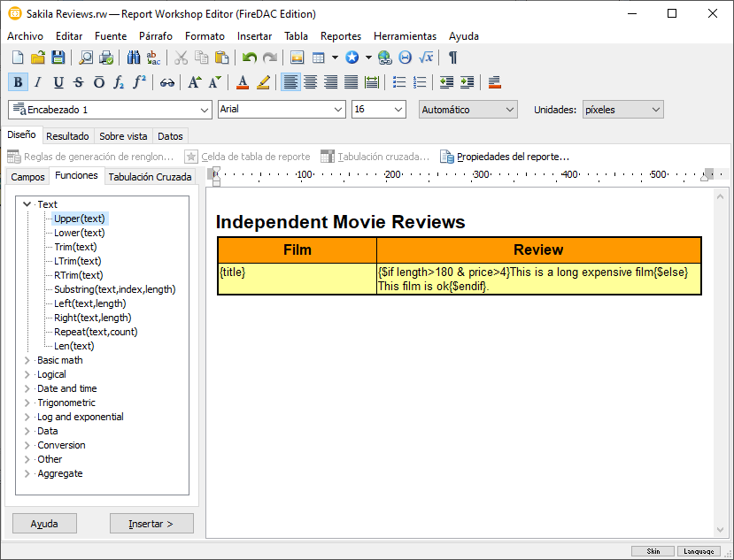Screen dimensions: 734x560
Task: Click the Print icon in the toolbar
Action: coord(106,58)
